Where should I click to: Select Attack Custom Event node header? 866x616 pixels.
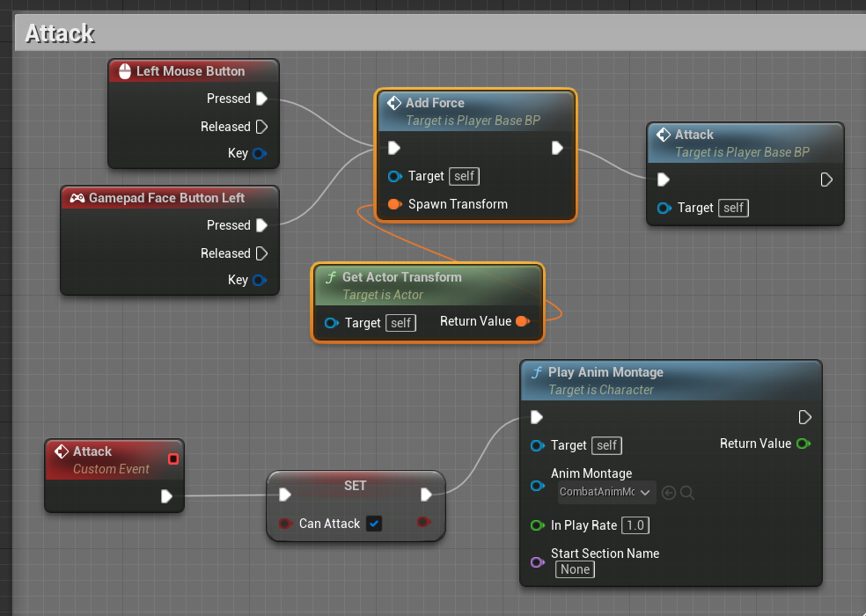pyautogui.click(x=114, y=459)
